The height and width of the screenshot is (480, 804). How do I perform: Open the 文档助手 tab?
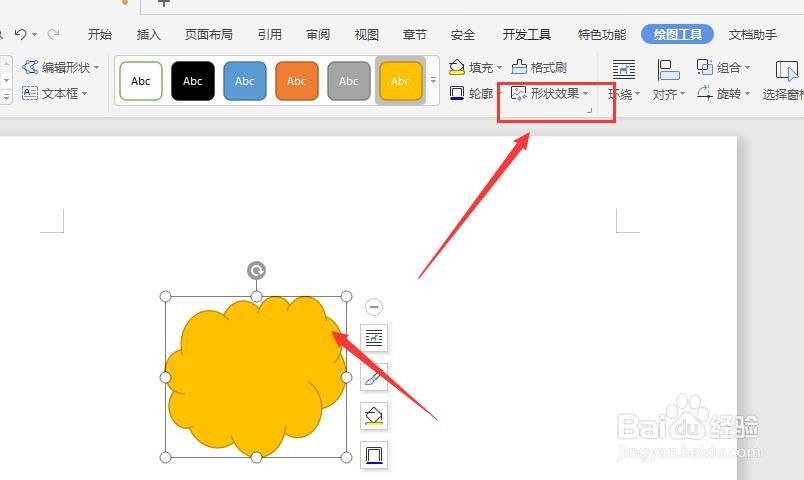click(x=753, y=34)
